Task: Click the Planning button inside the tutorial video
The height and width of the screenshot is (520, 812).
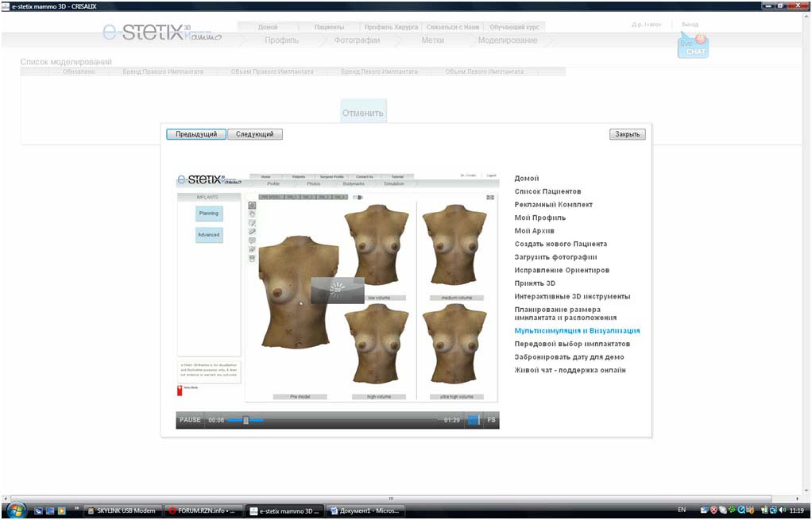Action: 209,214
